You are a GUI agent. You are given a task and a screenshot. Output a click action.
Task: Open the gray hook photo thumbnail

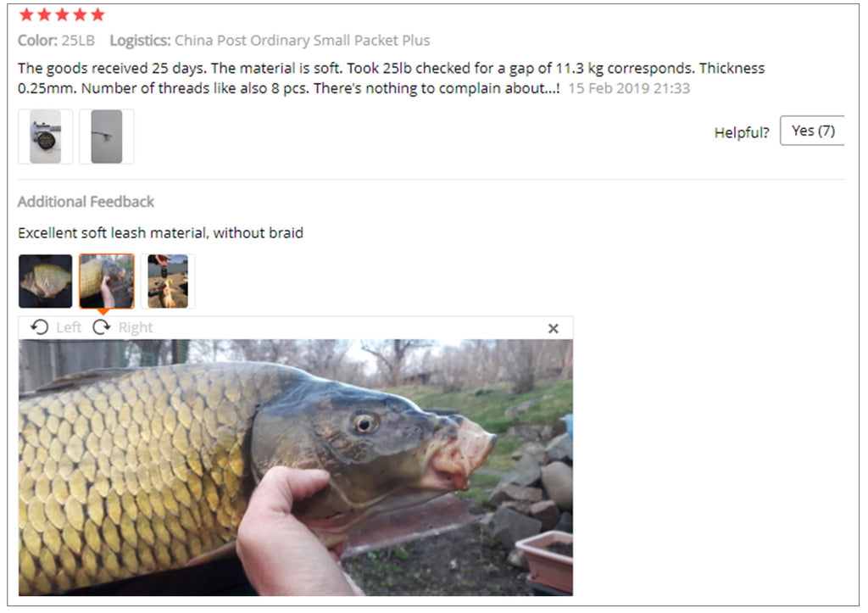pyautogui.click(x=106, y=137)
